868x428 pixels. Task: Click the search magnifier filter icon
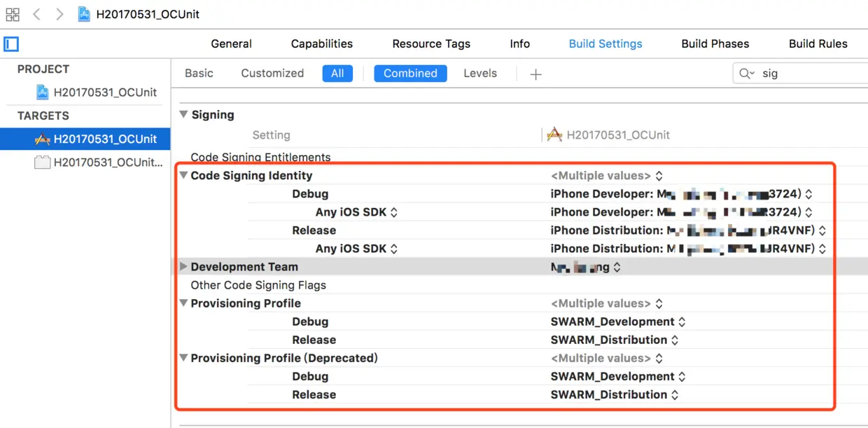tap(746, 74)
